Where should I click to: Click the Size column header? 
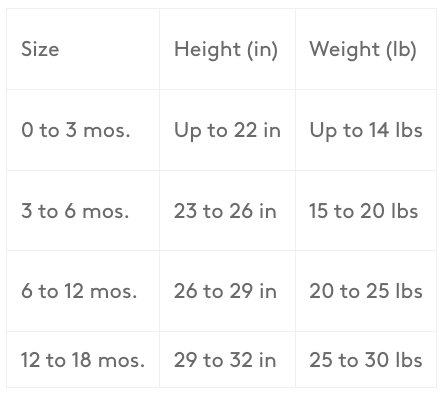pos(83,49)
